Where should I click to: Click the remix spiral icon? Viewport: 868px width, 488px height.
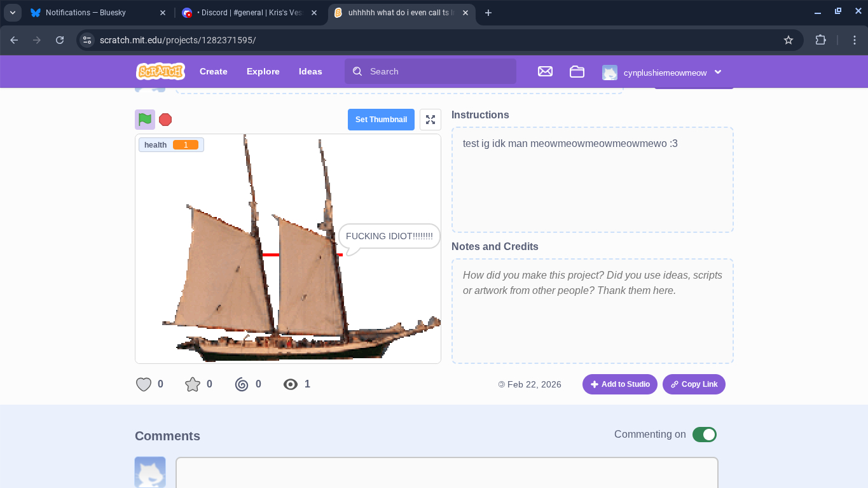click(242, 384)
